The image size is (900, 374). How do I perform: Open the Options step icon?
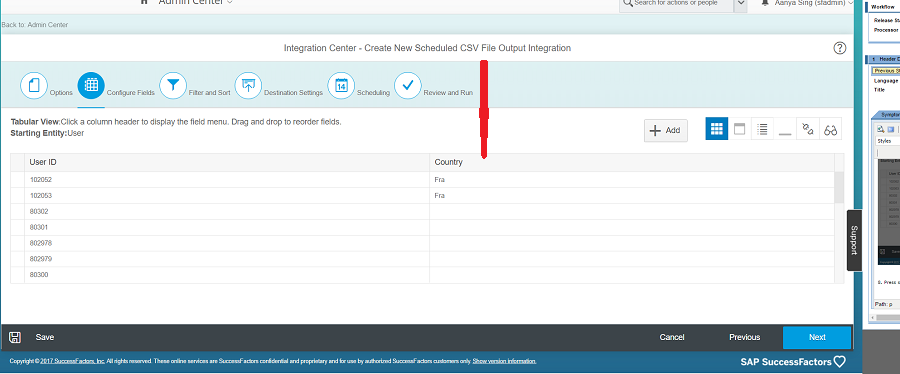(34, 85)
